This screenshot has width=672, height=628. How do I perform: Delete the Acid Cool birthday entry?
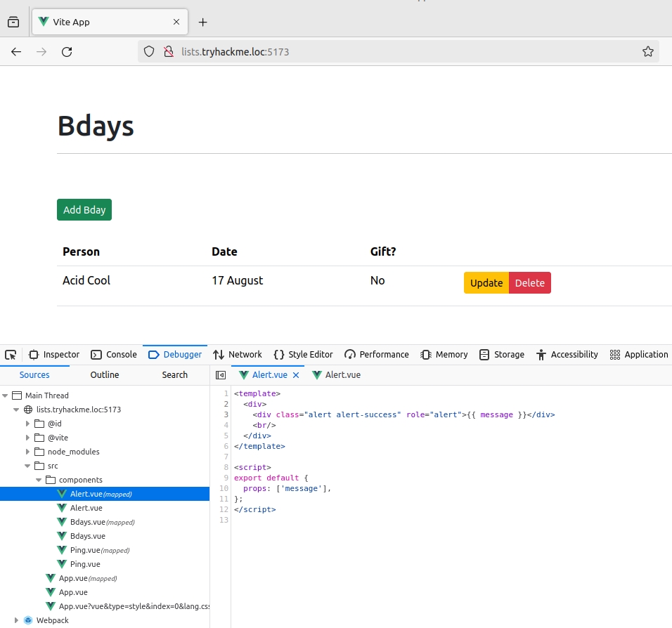(529, 283)
